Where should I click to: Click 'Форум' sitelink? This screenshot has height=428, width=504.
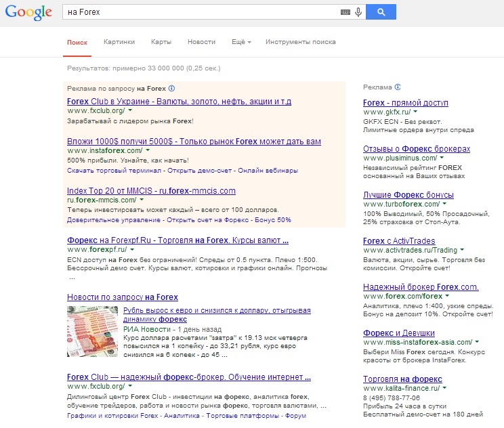click(x=296, y=415)
